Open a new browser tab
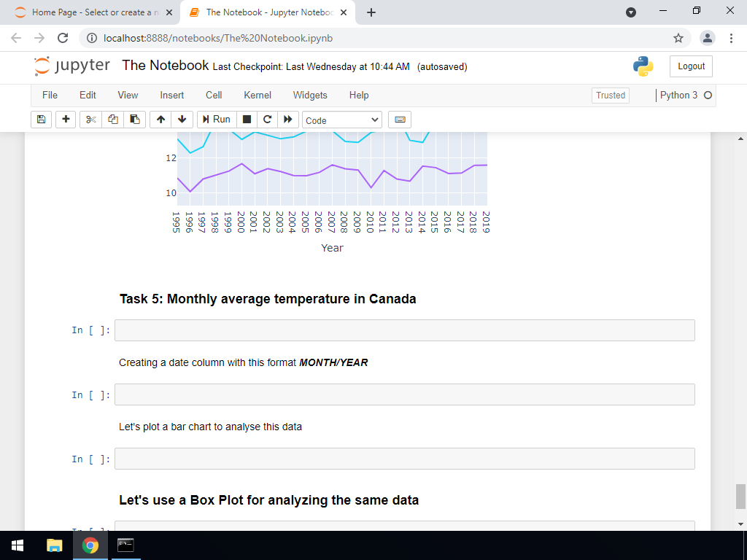Screen dimensions: 747x560 coord(371,12)
